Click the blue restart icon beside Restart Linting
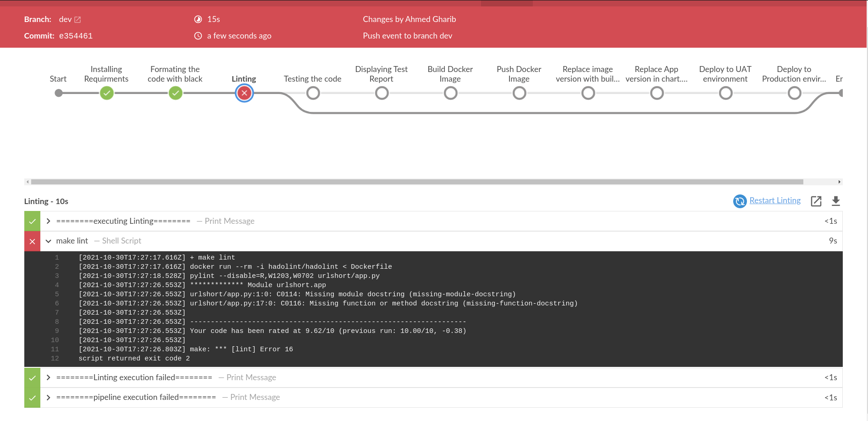The image size is (868, 421). [x=740, y=201]
